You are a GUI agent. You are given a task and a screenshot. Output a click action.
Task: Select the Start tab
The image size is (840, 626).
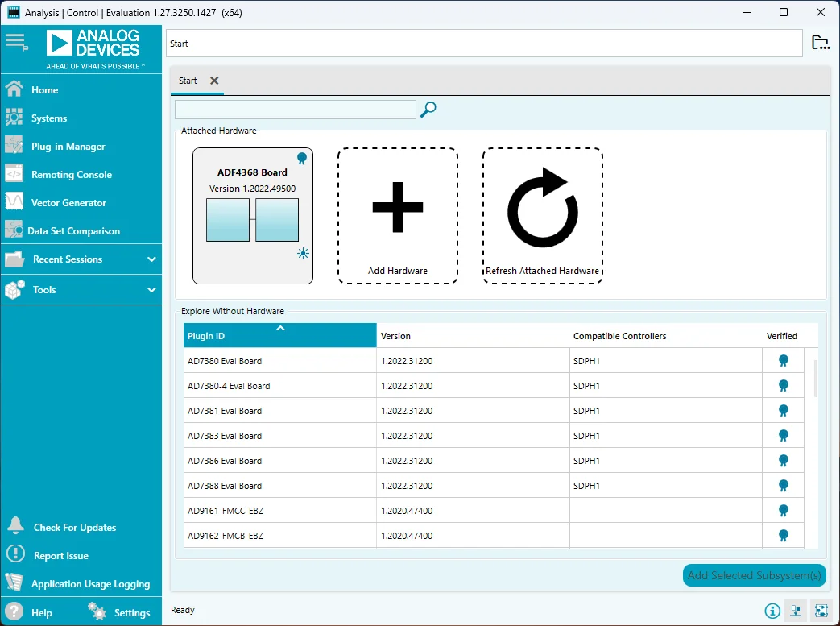188,81
